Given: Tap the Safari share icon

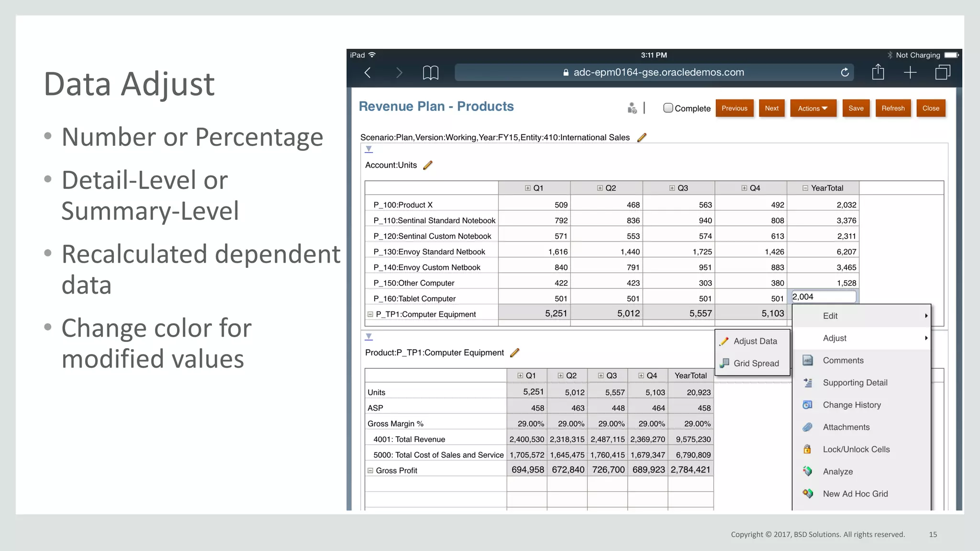Looking at the screenshot, I should click(878, 72).
